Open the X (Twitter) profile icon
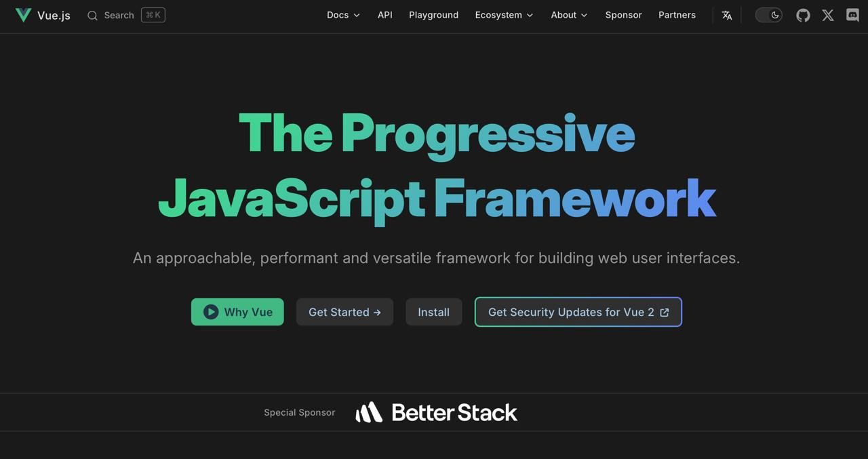868x459 pixels. click(x=828, y=15)
